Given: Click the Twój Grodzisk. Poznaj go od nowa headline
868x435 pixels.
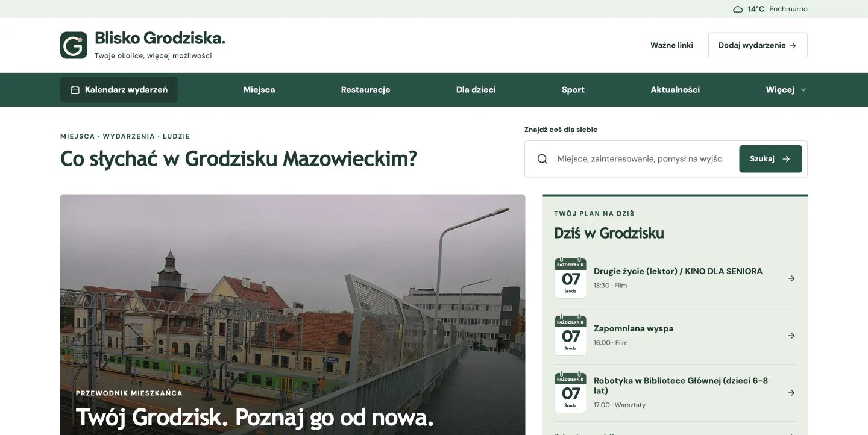Looking at the screenshot, I should coord(254,418).
